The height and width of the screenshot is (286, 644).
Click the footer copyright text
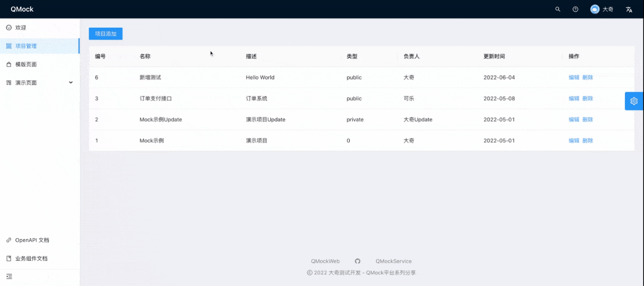(x=361, y=273)
